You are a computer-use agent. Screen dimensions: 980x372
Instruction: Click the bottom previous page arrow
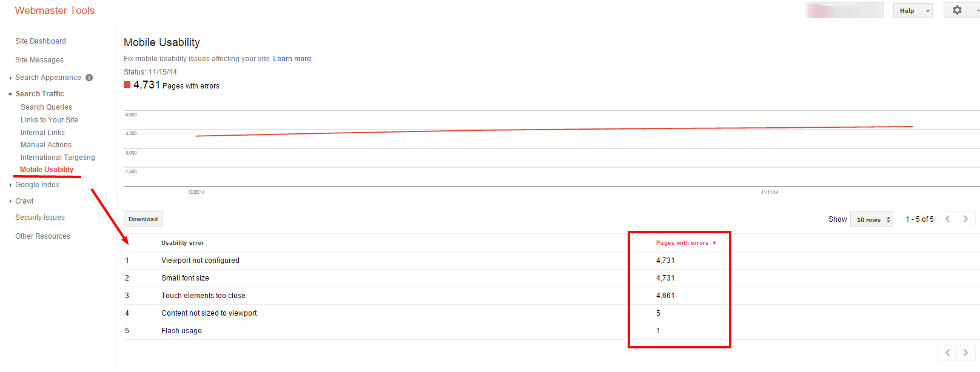(947, 353)
